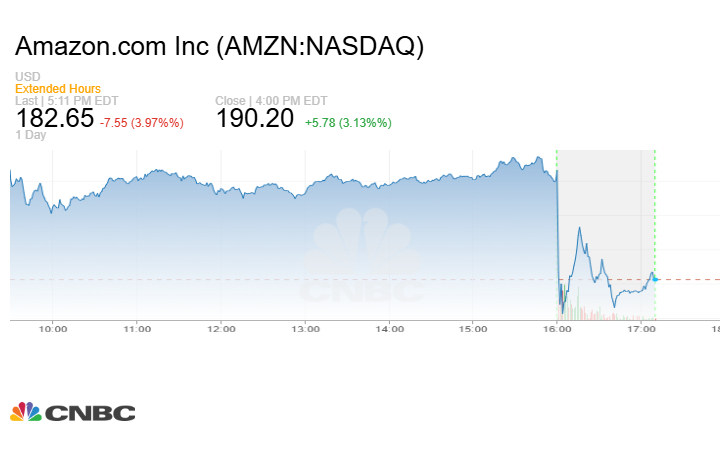
Task: Click the 10:00 time axis label
Action: pyautogui.click(x=53, y=328)
